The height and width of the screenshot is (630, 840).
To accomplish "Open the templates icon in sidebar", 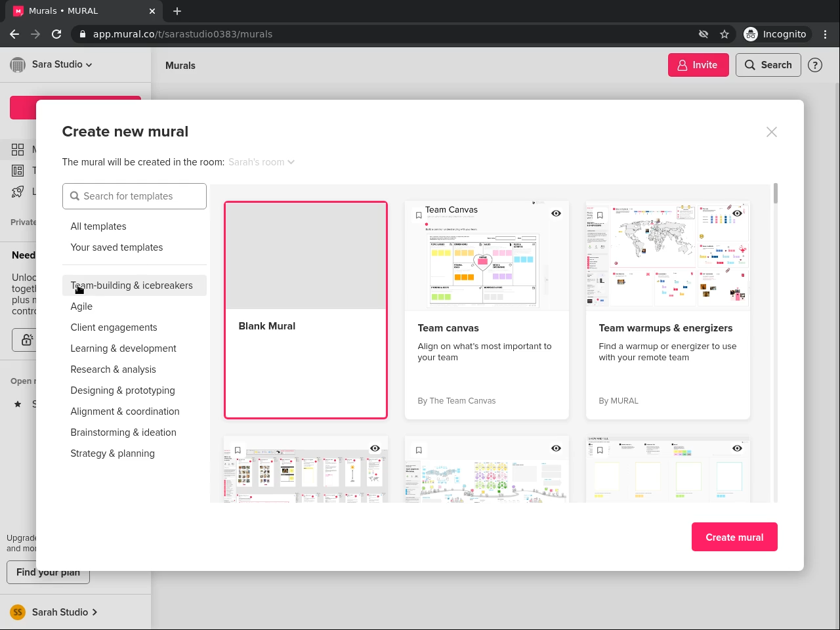I will point(18,171).
